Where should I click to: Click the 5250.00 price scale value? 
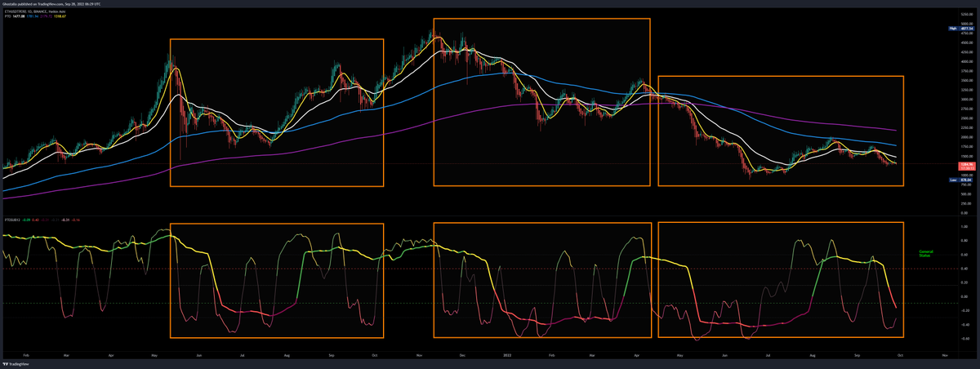click(965, 14)
